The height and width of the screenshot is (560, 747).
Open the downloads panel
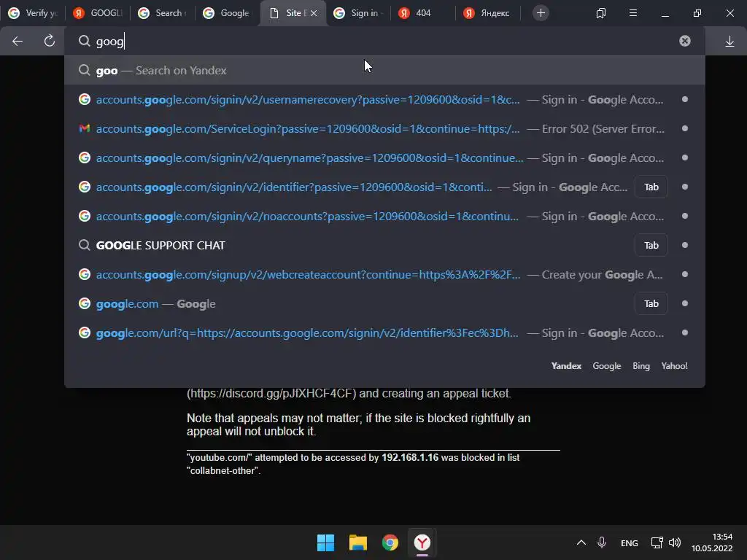[729, 42]
